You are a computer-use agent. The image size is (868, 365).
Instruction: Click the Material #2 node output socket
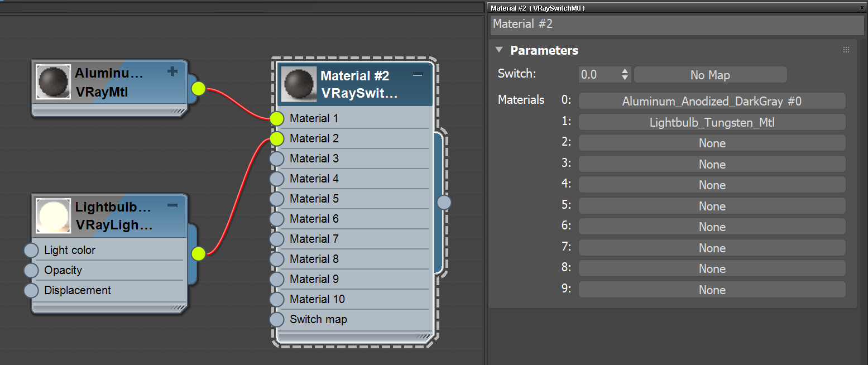tap(444, 203)
